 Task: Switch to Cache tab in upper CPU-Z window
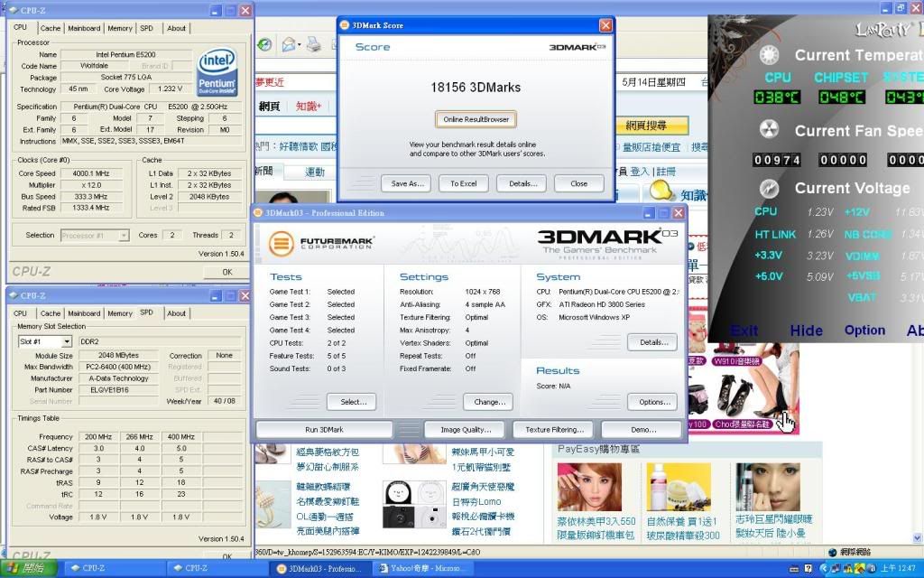[x=51, y=28]
